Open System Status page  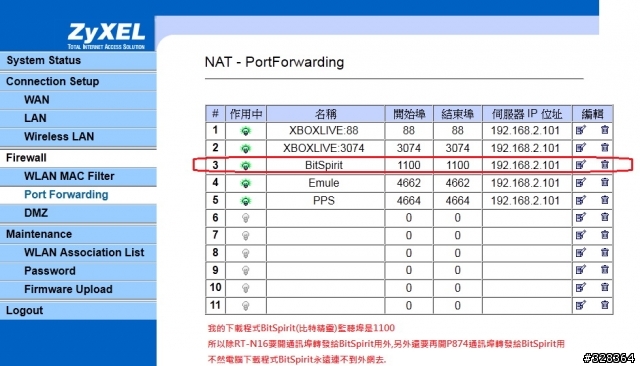(78, 60)
